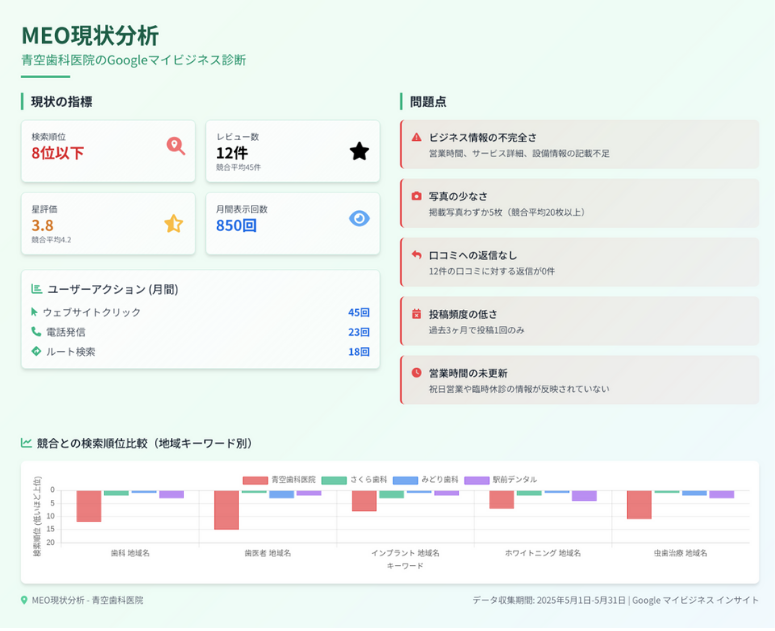Click the 過去3ヶ月で投稿1回のみ description text
The width and height of the screenshot is (775, 631).
[476, 330]
